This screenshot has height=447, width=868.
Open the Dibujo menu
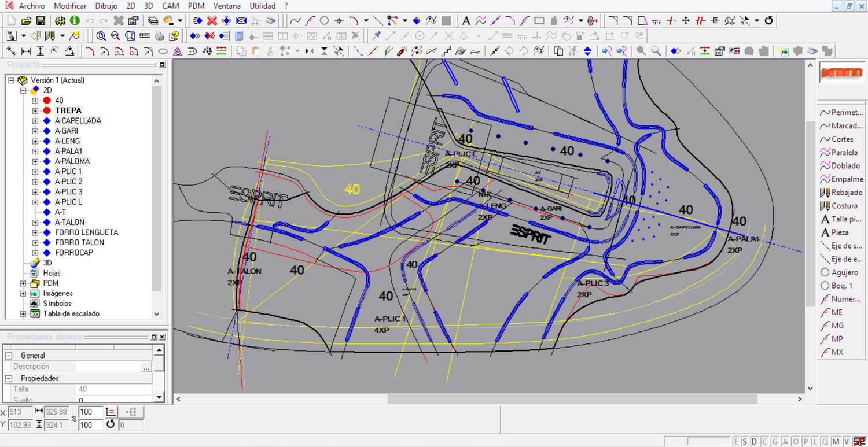(106, 6)
